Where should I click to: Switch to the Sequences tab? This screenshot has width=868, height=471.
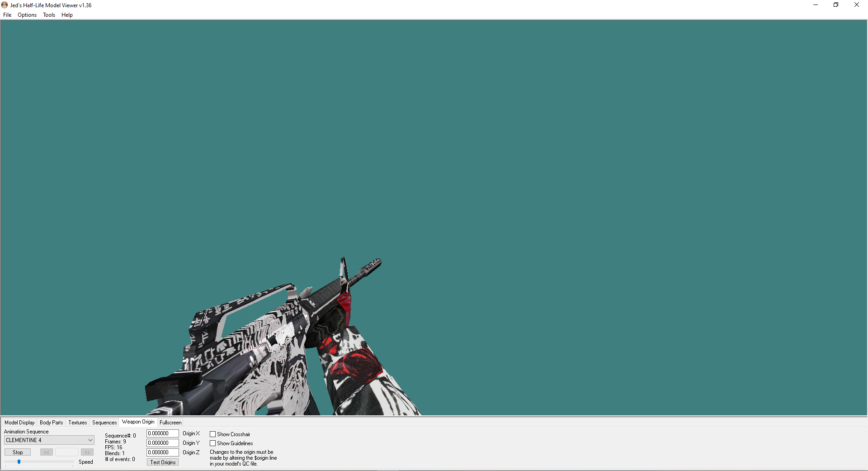pyautogui.click(x=104, y=423)
